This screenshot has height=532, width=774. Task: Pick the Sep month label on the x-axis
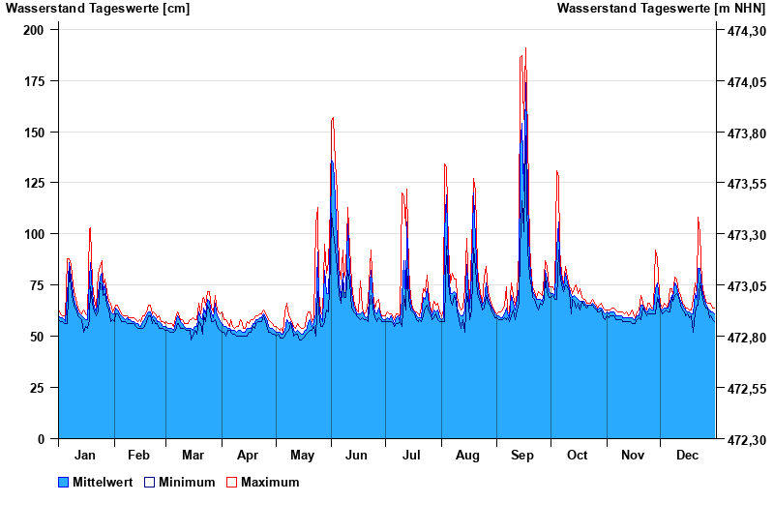coord(522,455)
